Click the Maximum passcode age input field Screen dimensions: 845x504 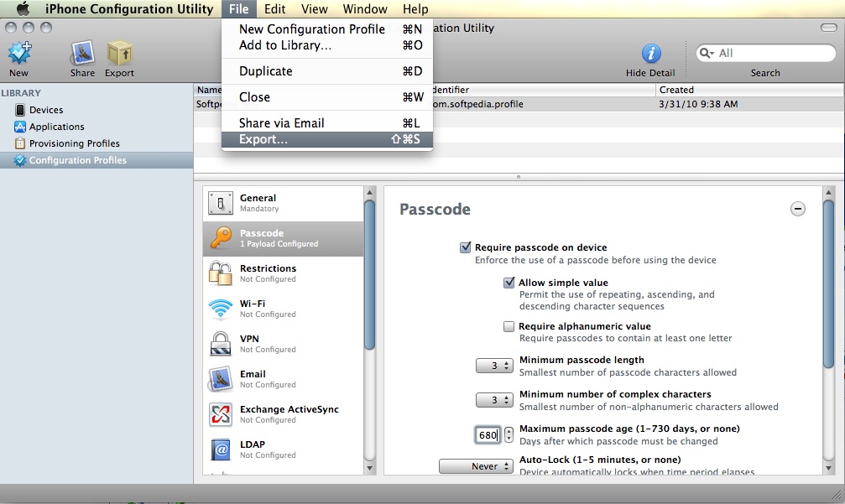(488, 435)
